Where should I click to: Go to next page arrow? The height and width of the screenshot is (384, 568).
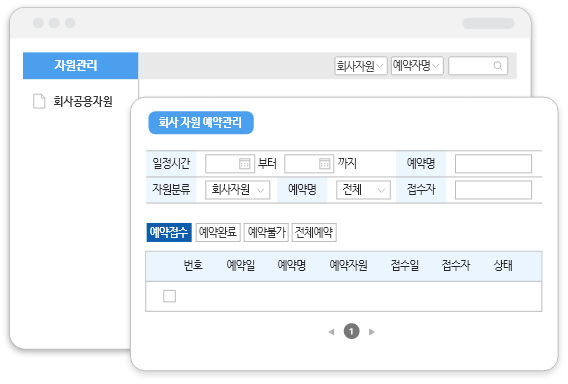(372, 332)
